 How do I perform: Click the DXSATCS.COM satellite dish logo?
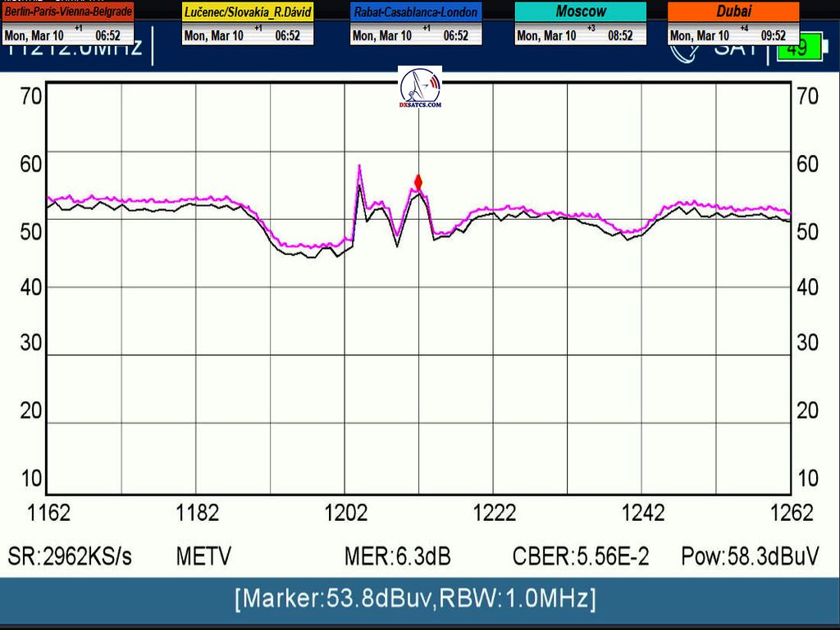tap(420, 89)
